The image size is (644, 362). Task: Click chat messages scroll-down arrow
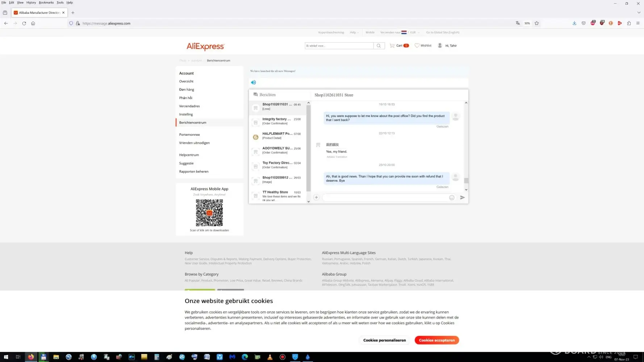(466, 190)
